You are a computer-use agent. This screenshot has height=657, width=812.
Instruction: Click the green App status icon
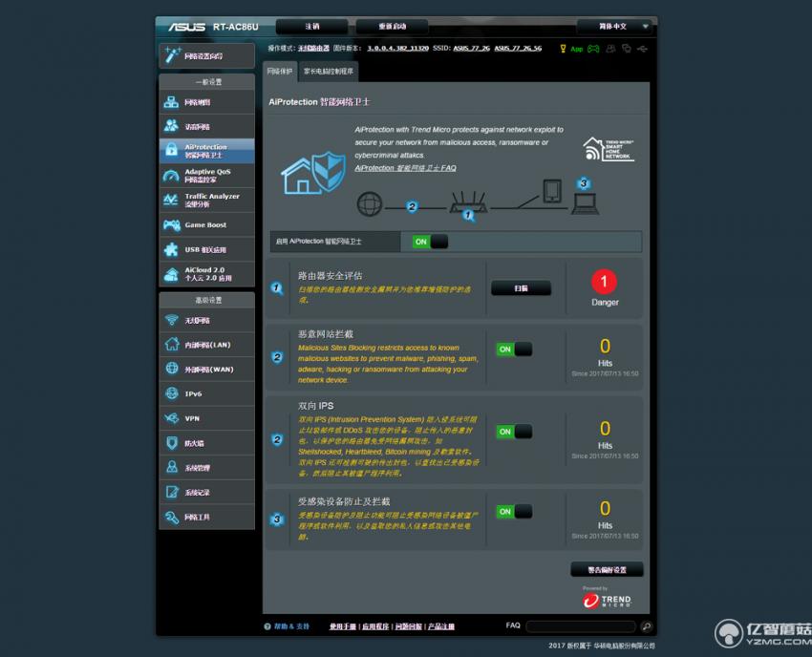(576, 50)
